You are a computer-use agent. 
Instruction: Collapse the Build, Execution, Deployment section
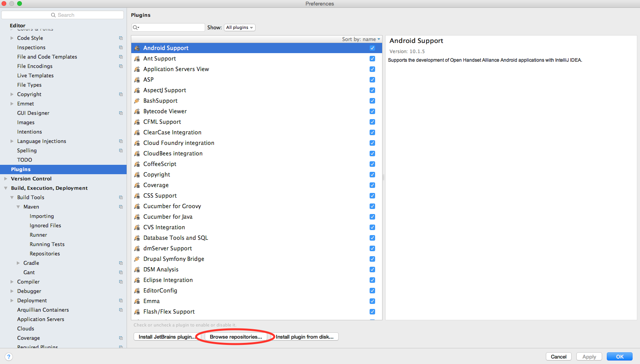click(5, 188)
